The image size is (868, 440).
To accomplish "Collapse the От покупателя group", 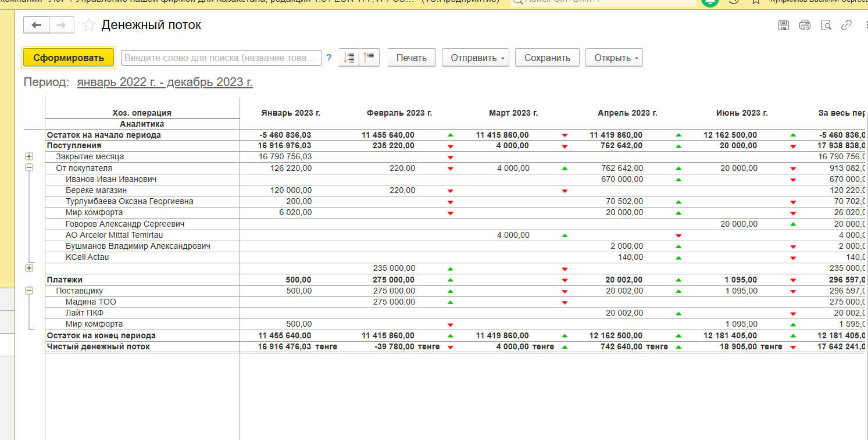I will point(29,167).
